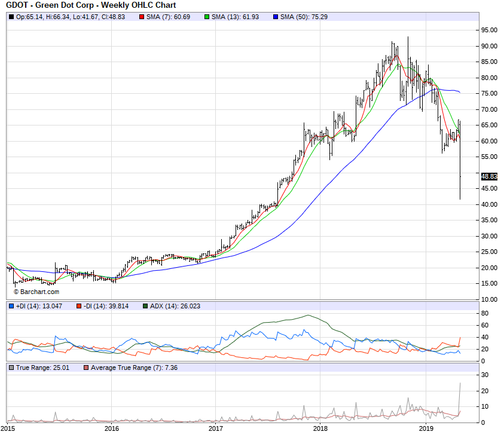504x447 pixels.
Task: Click the Average True Range legend swatch
Action: [x=86, y=368]
